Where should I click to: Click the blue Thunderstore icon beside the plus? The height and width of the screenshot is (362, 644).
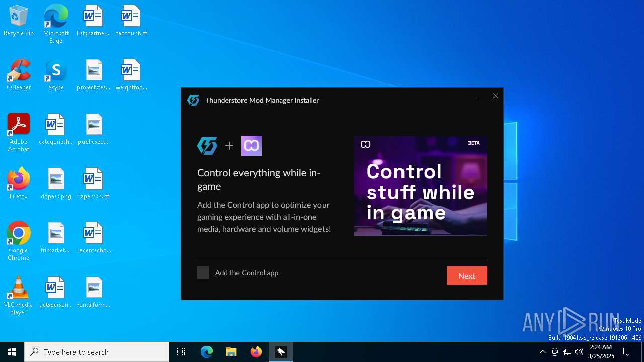(207, 146)
